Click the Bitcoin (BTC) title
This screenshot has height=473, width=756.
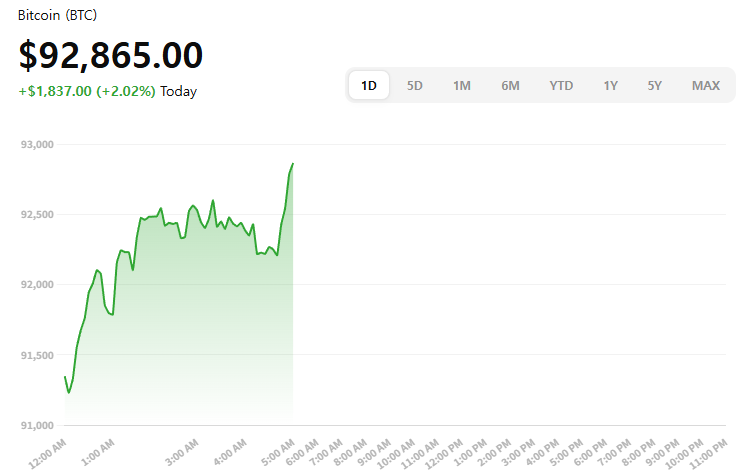pyautogui.click(x=58, y=16)
